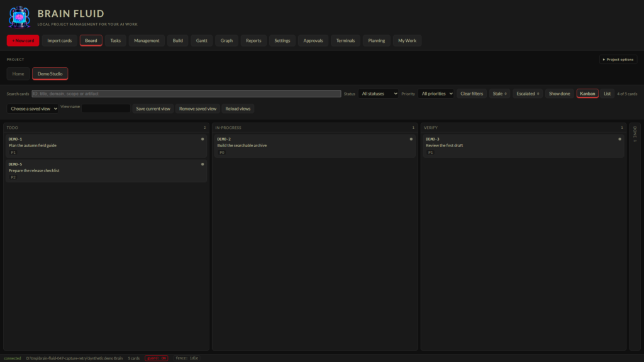
Task: Click the connected status text
Action: pyautogui.click(x=13, y=358)
